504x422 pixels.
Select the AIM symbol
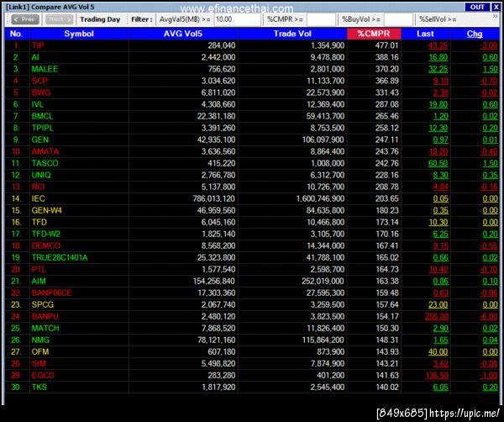(x=39, y=282)
